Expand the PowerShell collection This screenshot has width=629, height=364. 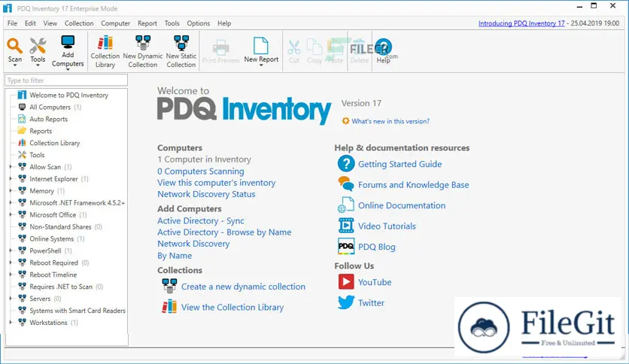(11, 250)
